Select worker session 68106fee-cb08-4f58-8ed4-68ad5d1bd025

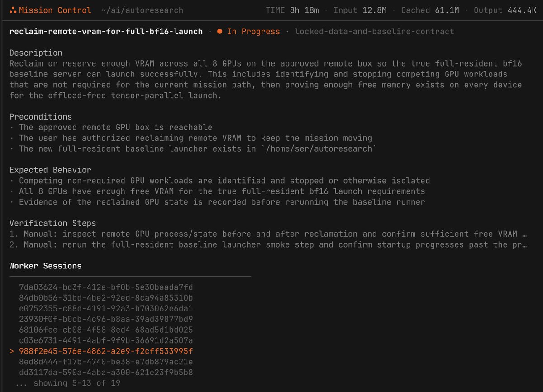[106, 330]
